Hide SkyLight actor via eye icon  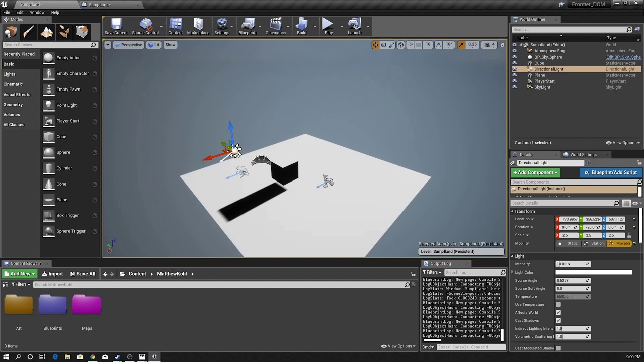click(x=514, y=87)
